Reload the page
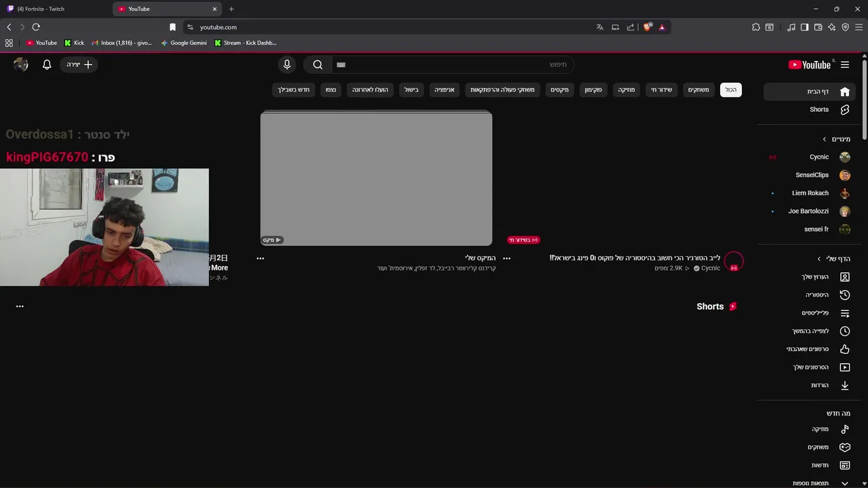This screenshot has height=488, width=868. point(36,27)
